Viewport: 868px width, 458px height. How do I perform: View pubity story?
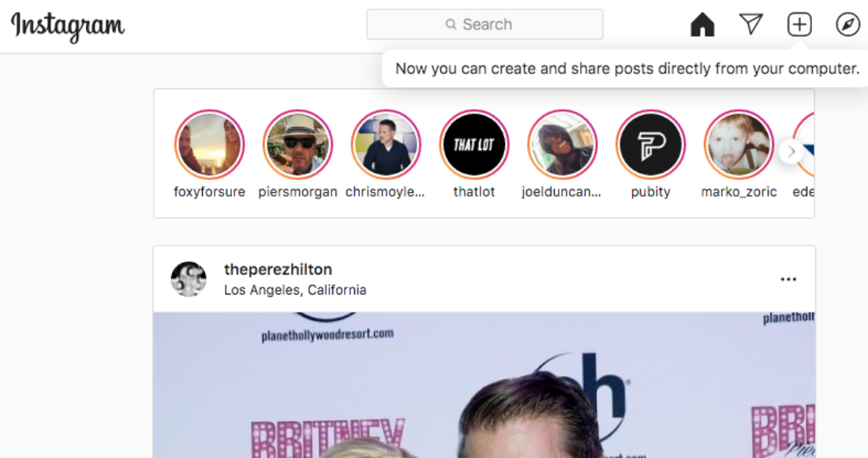[650, 144]
